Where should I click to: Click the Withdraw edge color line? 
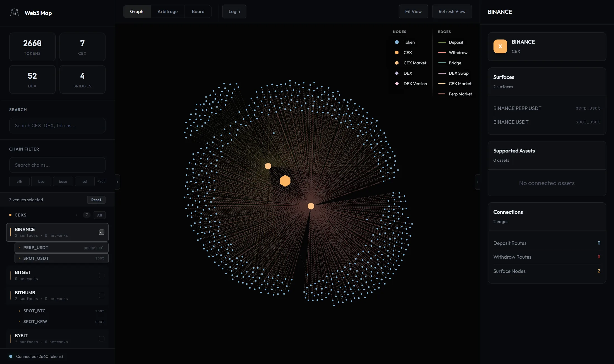pyautogui.click(x=442, y=52)
